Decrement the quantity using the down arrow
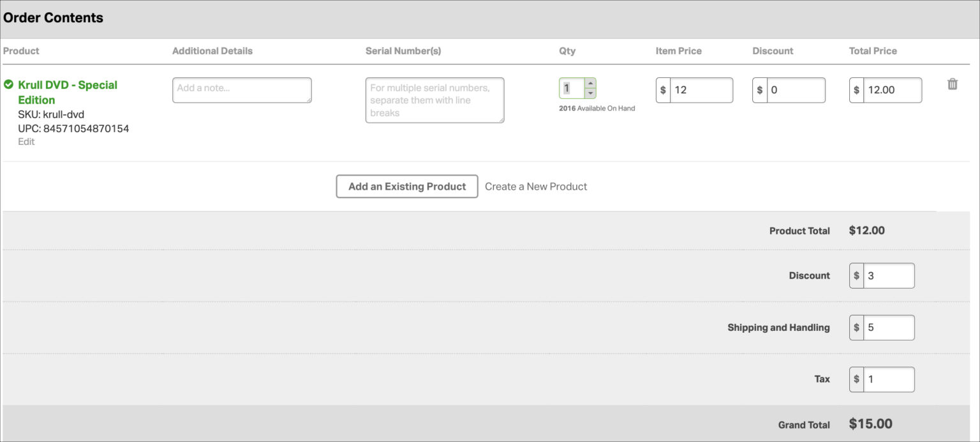Image resolution: width=980 pixels, height=442 pixels. pyautogui.click(x=590, y=94)
